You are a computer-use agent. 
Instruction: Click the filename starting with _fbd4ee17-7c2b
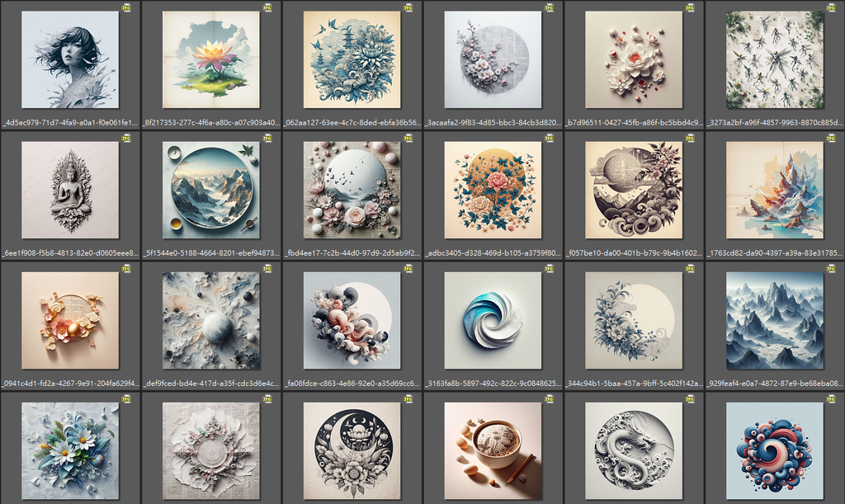352,253
